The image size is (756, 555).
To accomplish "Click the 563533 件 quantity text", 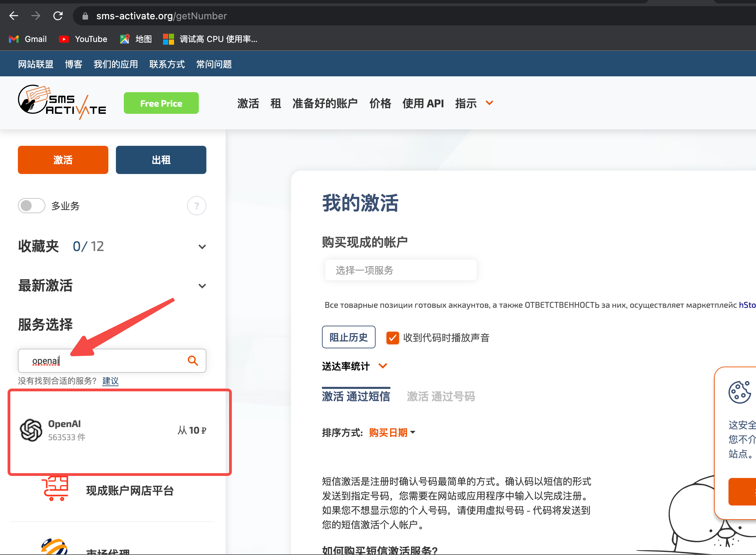I will 67,437.
